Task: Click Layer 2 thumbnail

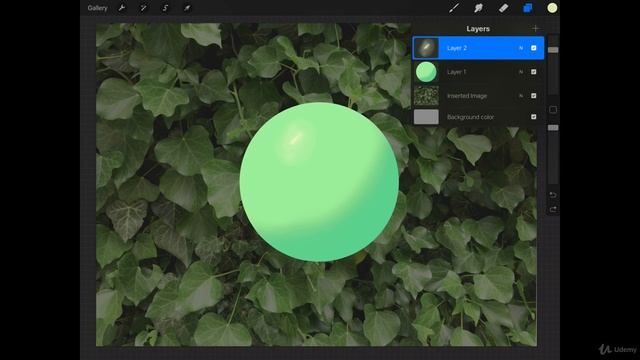Action: (426, 48)
